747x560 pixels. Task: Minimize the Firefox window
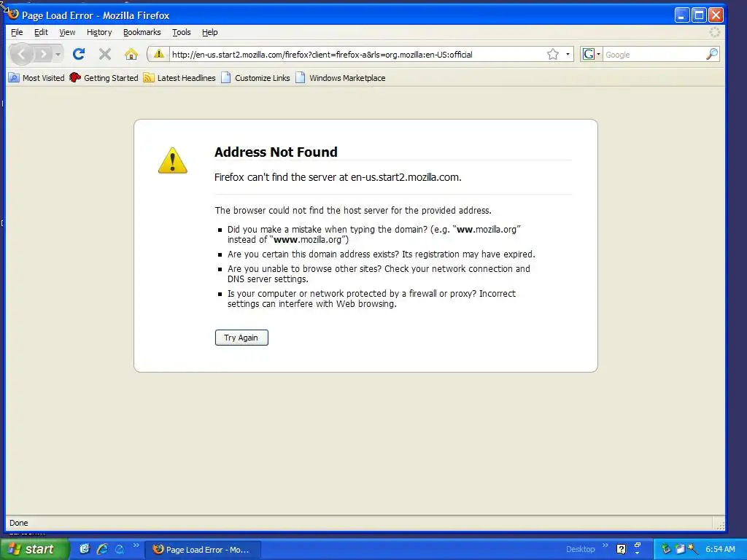[682, 15]
